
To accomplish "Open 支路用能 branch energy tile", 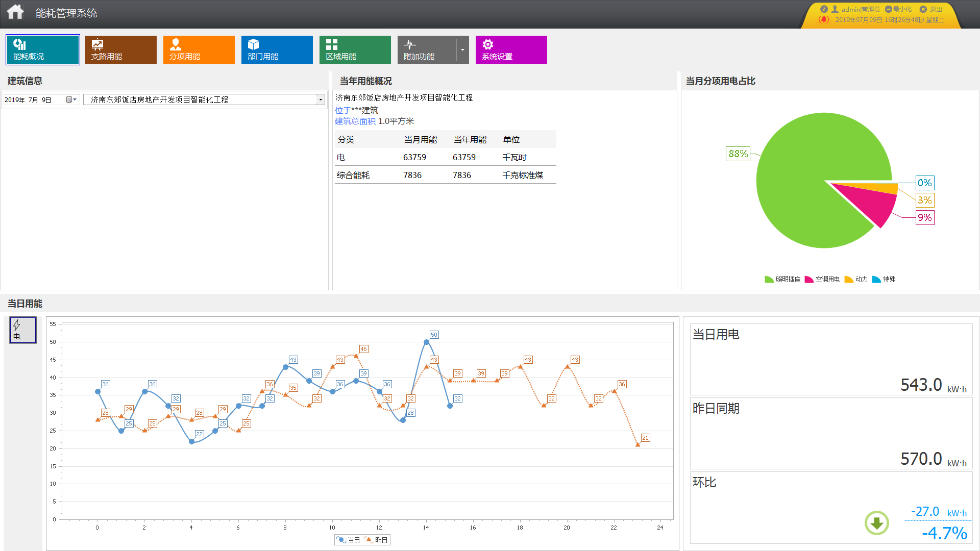I will point(120,49).
